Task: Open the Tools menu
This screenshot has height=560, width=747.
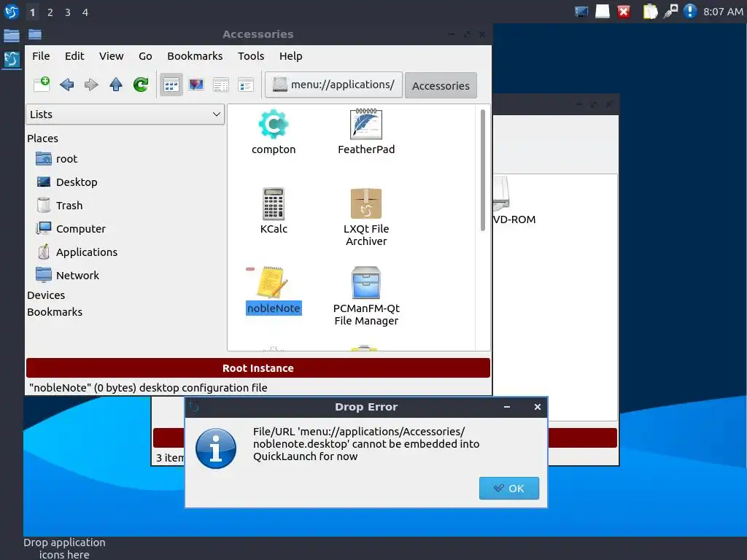Action: [x=251, y=56]
